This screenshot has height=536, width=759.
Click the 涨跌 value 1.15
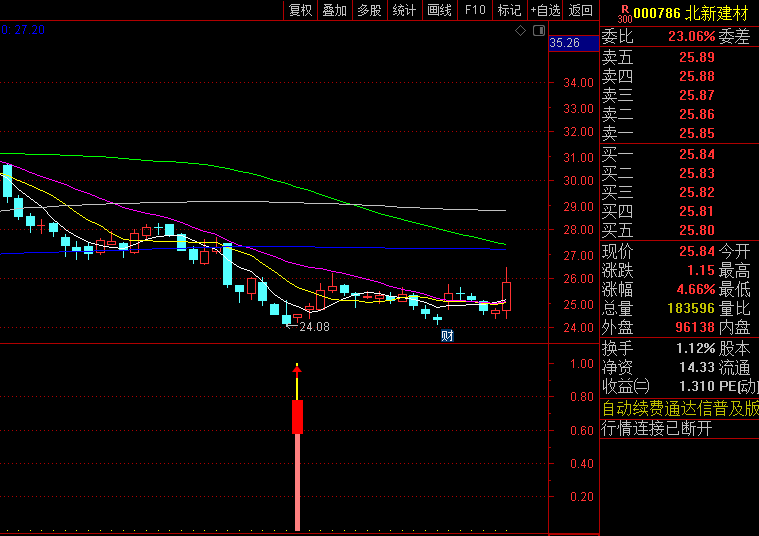point(700,270)
